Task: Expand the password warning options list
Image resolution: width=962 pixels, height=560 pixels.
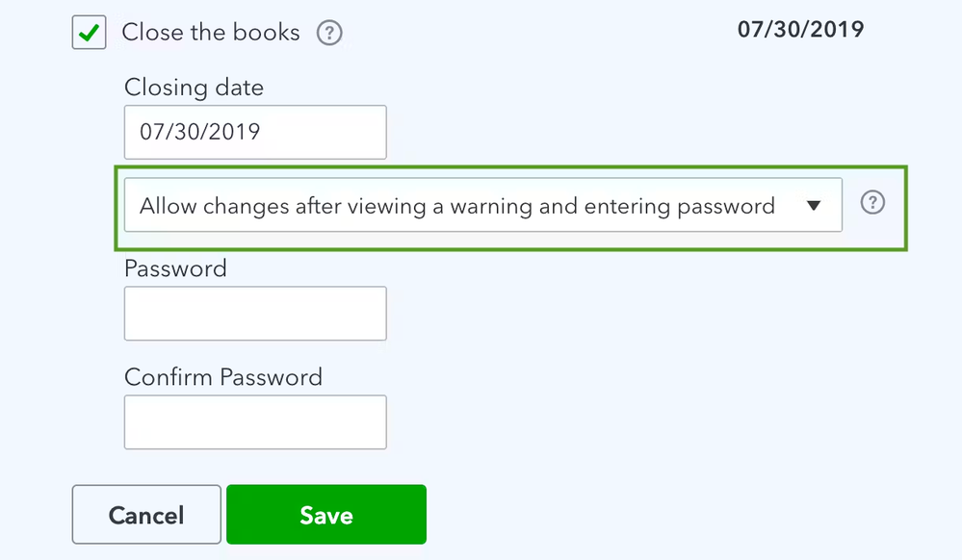Action: [x=814, y=205]
